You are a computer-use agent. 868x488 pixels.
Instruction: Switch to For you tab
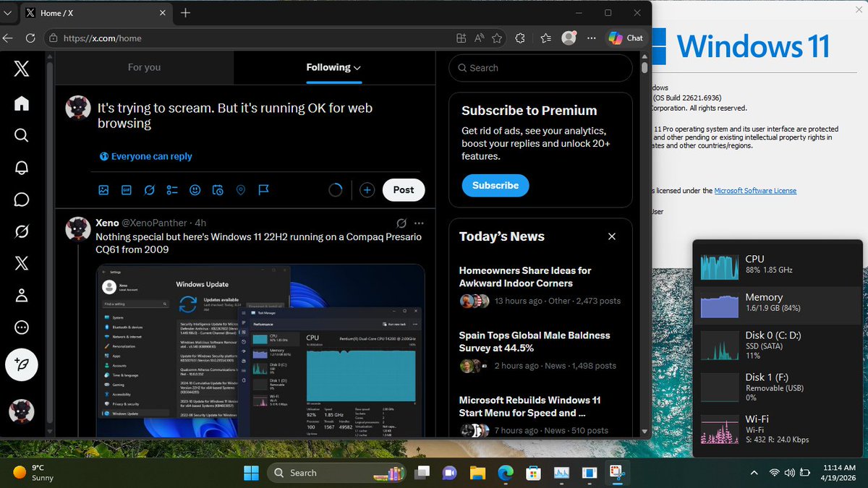(145, 67)
